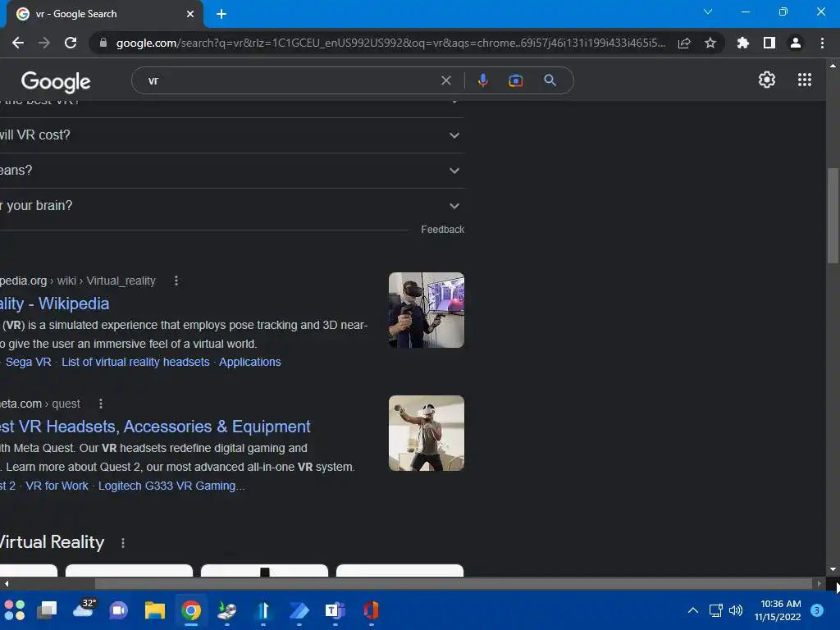Open tab search dropdown arrow

click(x=708, y=11)
